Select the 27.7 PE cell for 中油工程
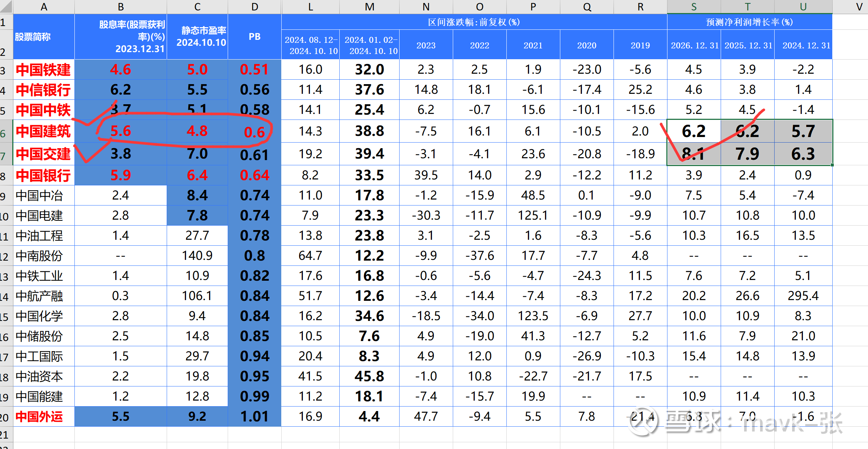 197,236
